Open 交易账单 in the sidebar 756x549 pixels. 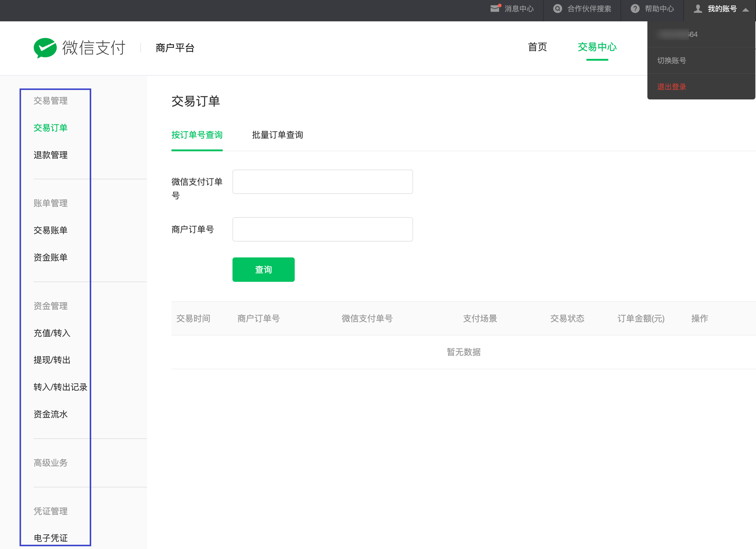(x=51, y=230)
